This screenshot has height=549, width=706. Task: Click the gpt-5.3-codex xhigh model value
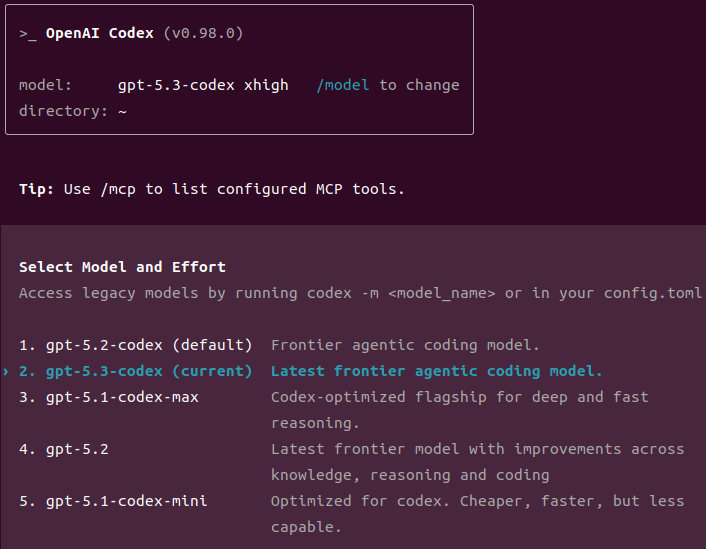pos(203,85)
